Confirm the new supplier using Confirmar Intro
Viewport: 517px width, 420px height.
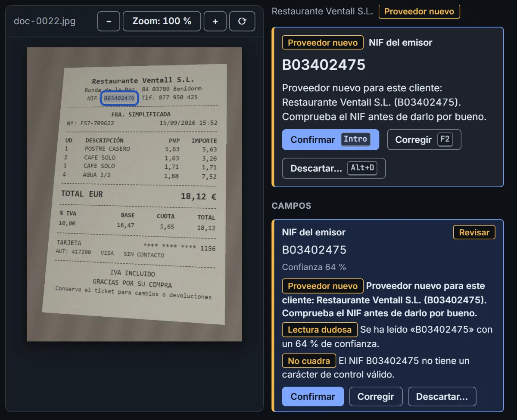tap(330, 139)
